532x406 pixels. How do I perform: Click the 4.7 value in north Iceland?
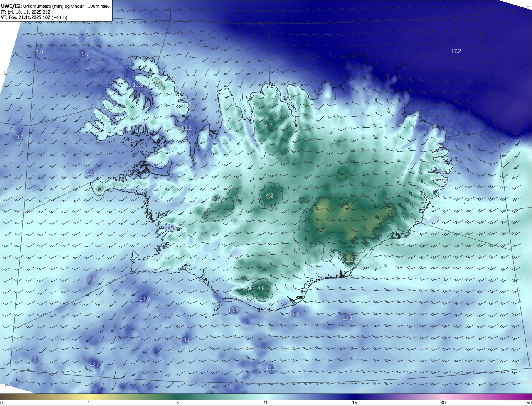(x=268, y=126)
